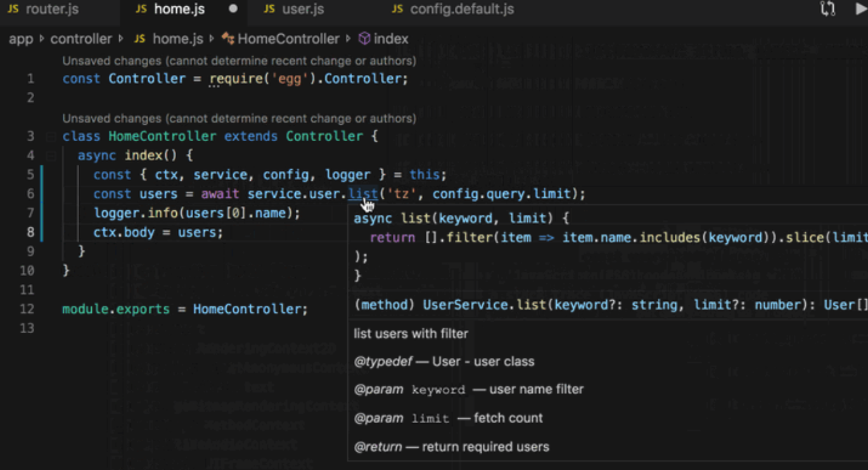Click 'list users with filter' description
Viewport: 868px width, 470px height.
coord(411,333)
